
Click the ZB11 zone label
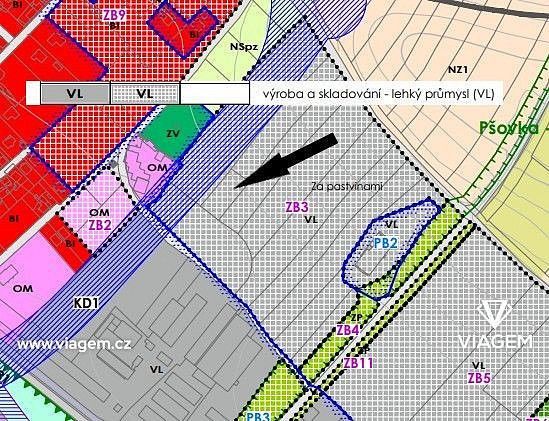358,363
